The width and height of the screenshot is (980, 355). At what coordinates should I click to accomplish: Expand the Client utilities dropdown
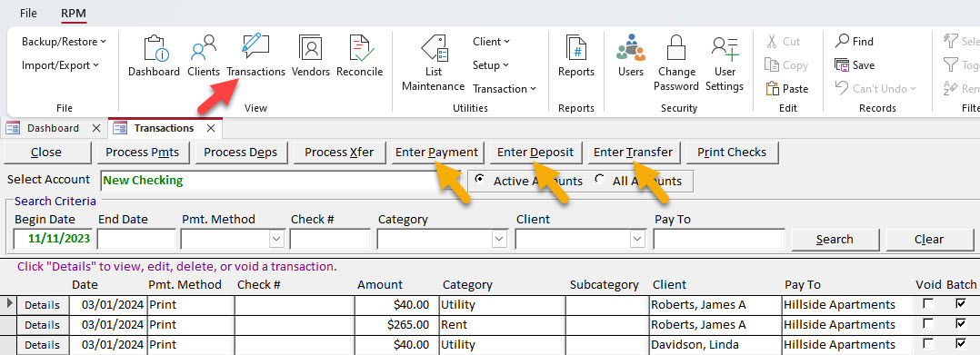pyautogui.click(x=492, y=42)
